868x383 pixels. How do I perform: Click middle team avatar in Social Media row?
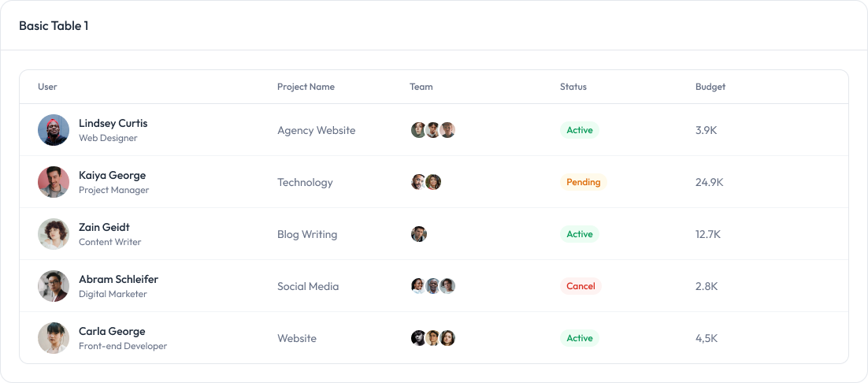coord(433,286)
